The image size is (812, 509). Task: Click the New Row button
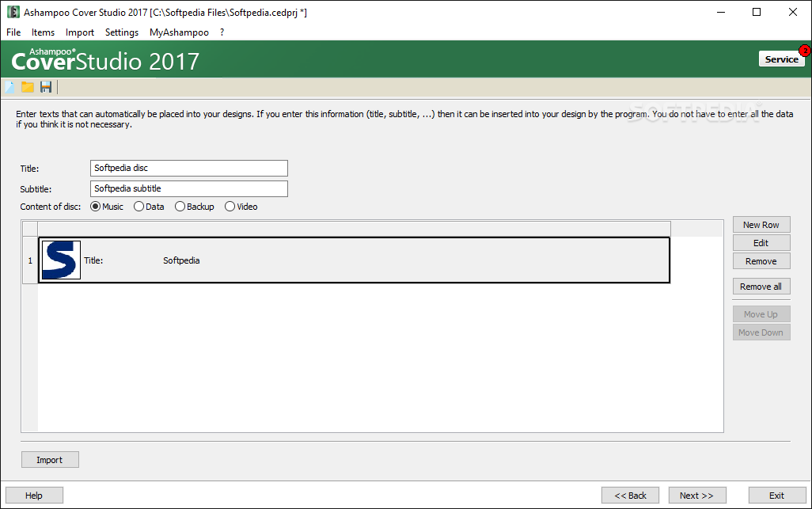point(761,225)
